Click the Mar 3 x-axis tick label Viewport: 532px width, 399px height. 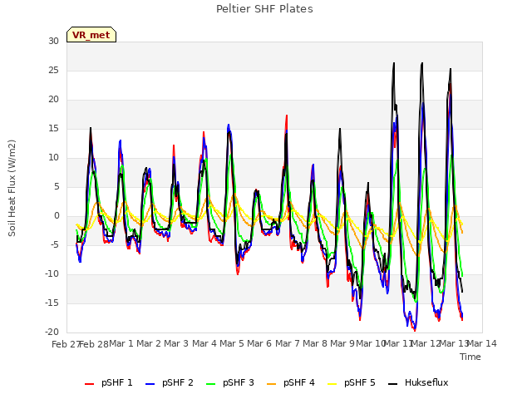176,343
